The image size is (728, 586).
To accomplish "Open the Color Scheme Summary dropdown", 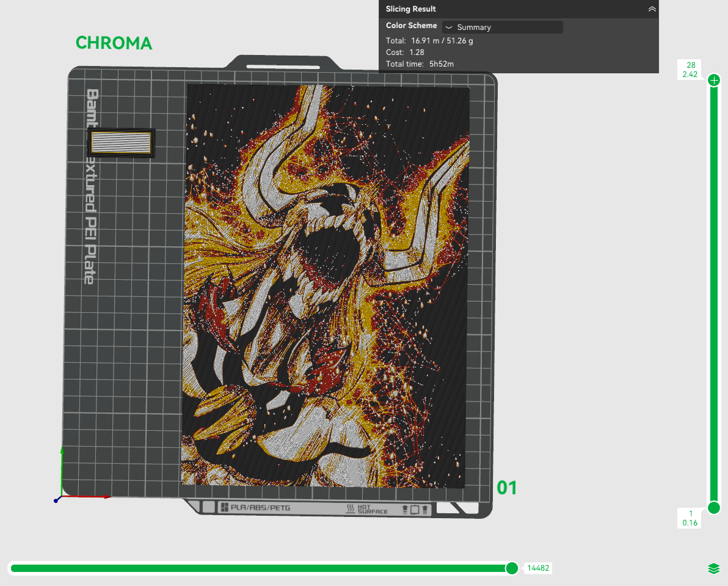I will pyautogui.click(x=503, y=27).
